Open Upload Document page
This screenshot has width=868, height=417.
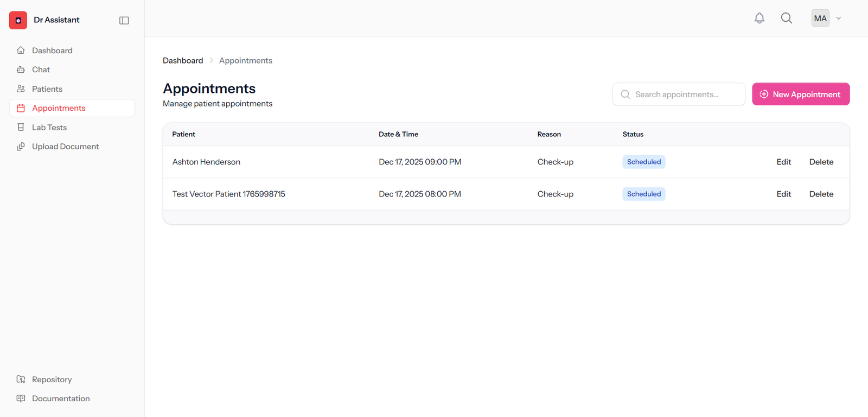pyautogui.click(x=72, y=147)
